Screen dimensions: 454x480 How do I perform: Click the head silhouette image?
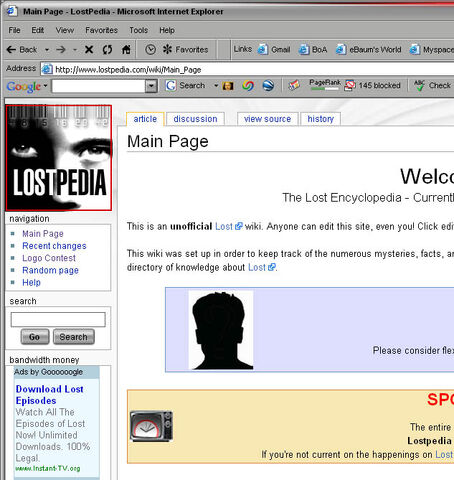coord(221,330)
